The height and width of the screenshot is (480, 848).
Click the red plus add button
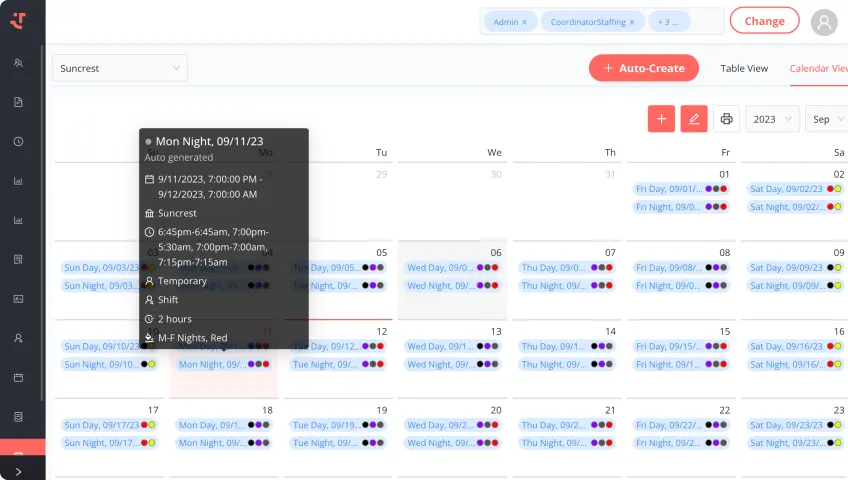(x=661, y=119)
